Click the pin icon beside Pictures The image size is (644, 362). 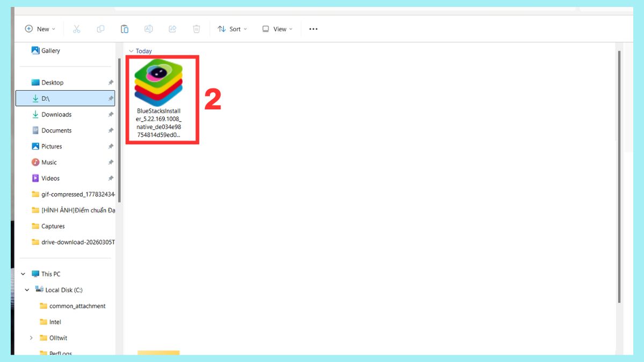111,146
